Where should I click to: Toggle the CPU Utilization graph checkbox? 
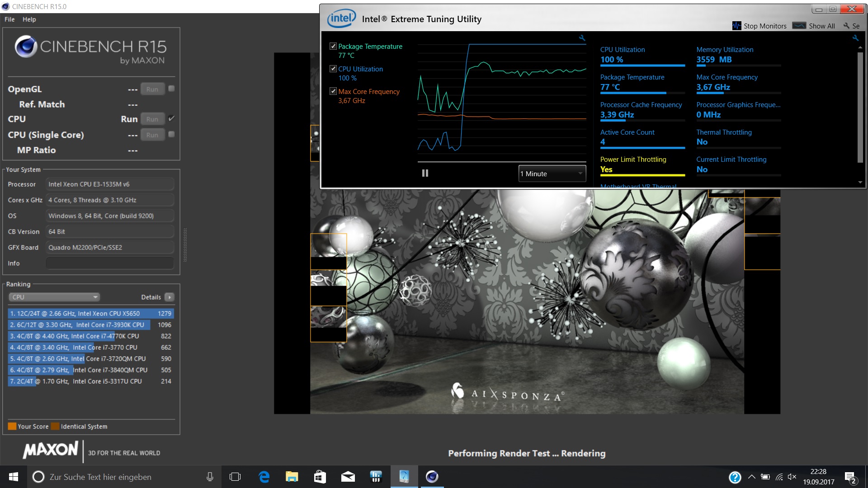pyautogui.click(x=333, y=69)
